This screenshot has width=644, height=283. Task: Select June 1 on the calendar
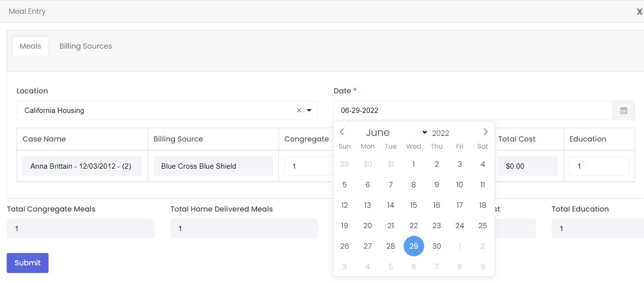coord(414,164)
